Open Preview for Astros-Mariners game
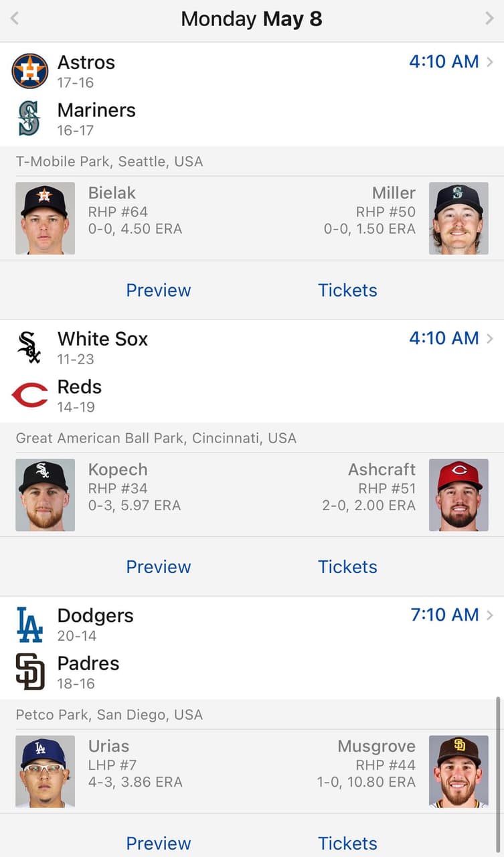 click(159, 290)
